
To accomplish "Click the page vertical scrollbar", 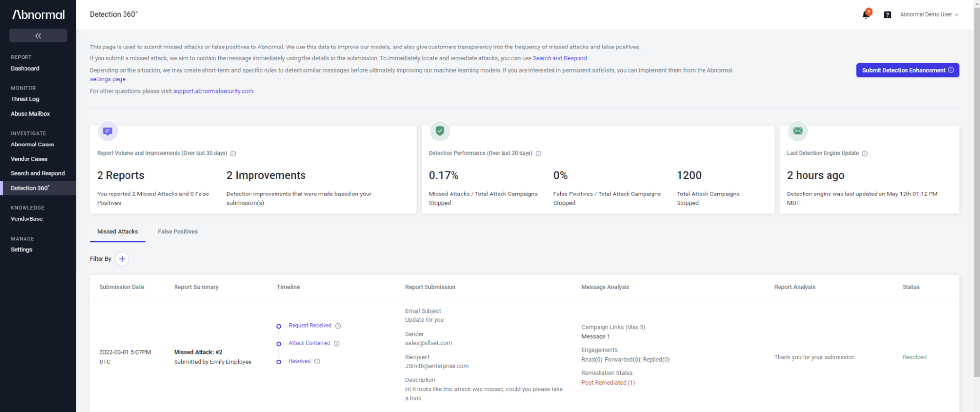I will pos(977,191).
